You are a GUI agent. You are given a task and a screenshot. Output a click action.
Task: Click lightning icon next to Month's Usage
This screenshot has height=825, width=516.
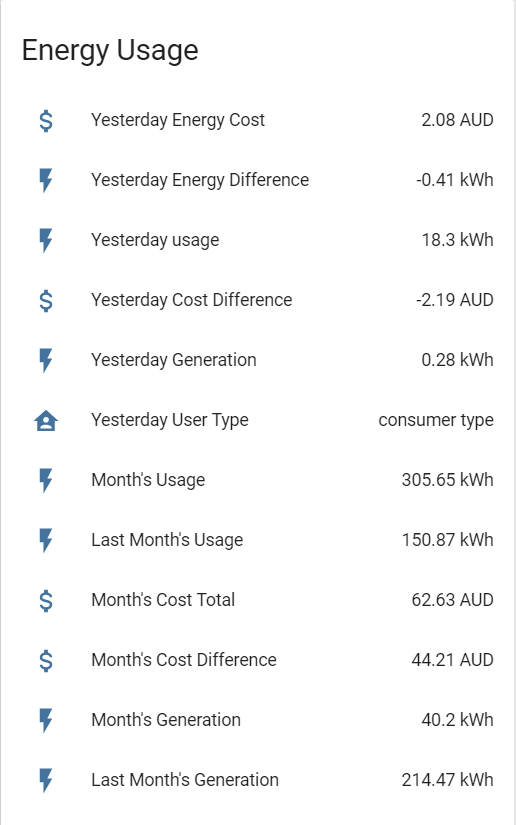(x=46, y=480)
